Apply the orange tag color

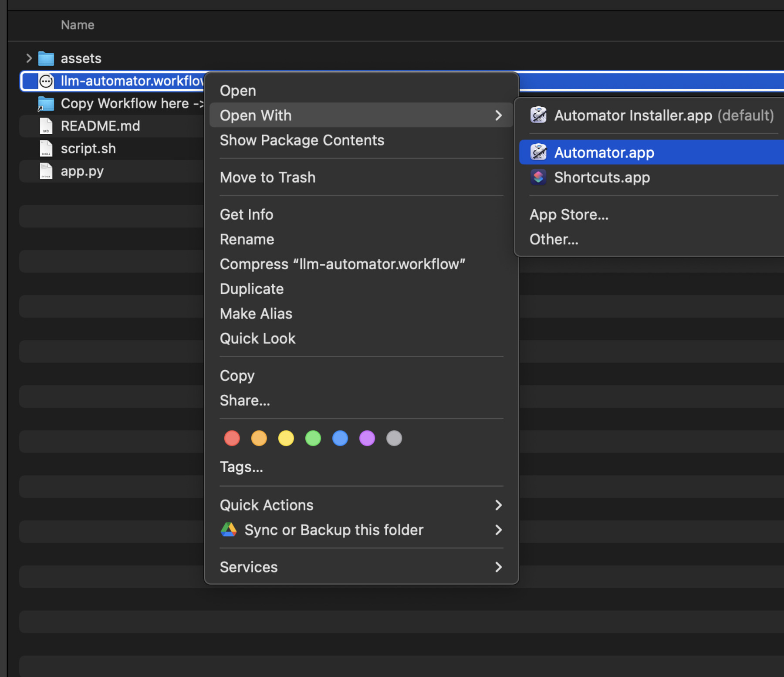point(259,438)
